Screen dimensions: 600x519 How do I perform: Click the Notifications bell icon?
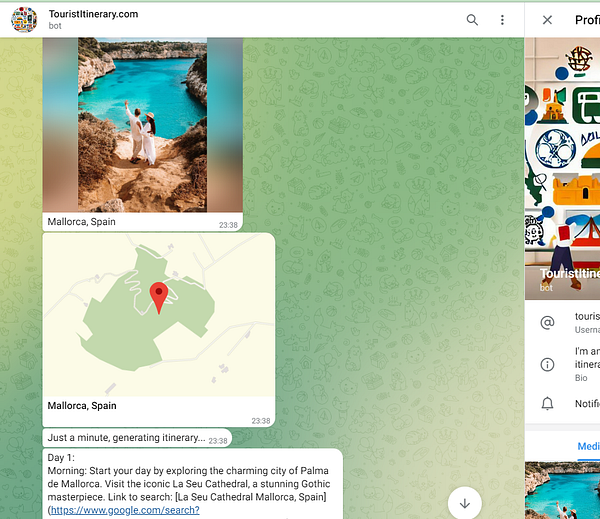[x=547, y=403]
